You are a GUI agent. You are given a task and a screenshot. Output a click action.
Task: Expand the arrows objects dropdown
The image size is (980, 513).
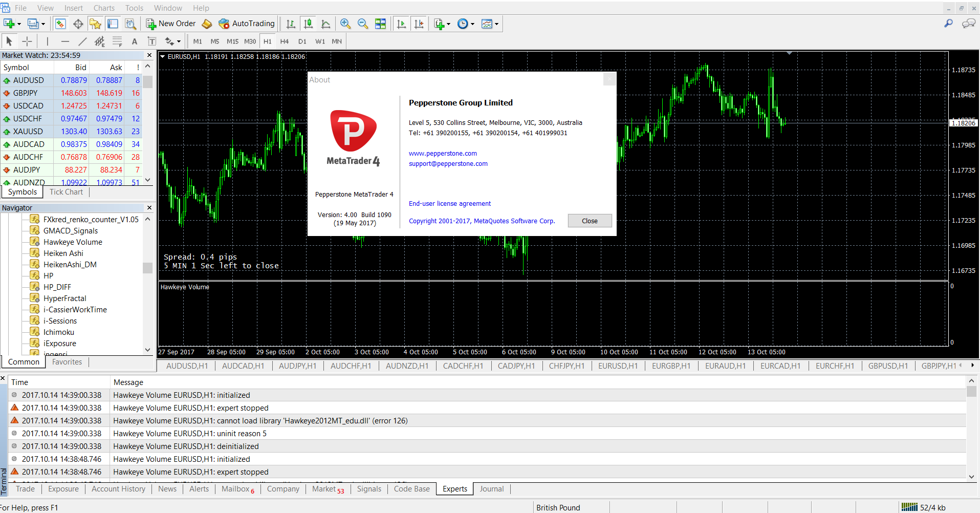coord(173,41)
